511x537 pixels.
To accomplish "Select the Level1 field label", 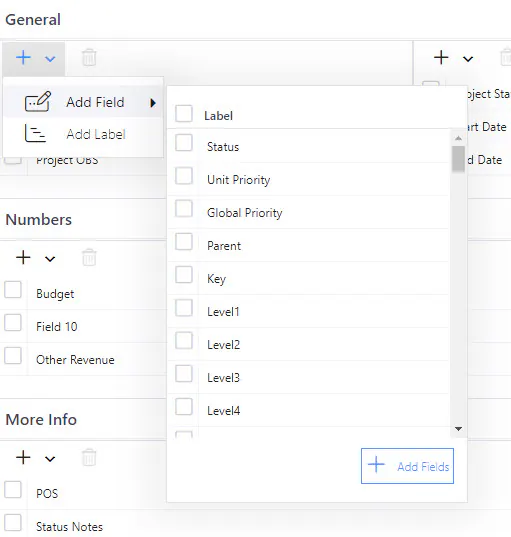I will click(223, 312).
